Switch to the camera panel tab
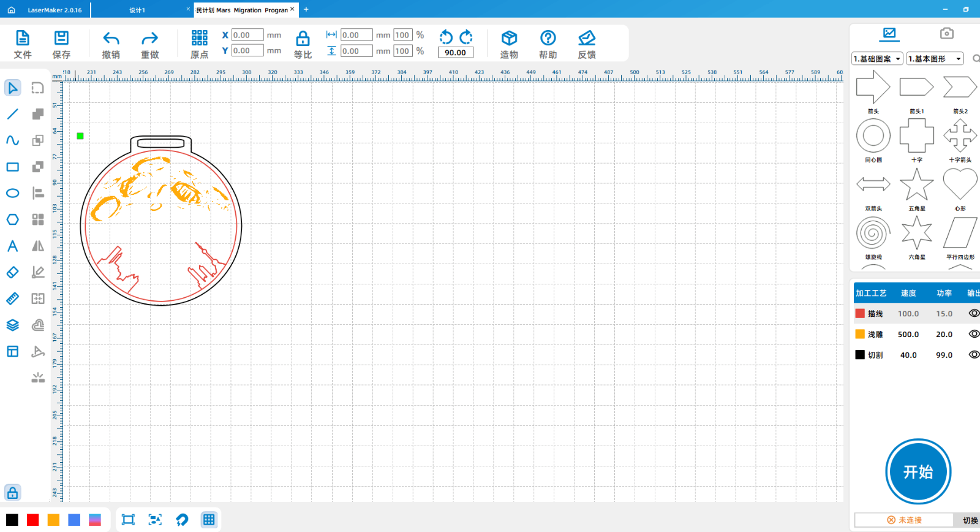Viewport: 980px width, 532px height. [x=946, y=33]
